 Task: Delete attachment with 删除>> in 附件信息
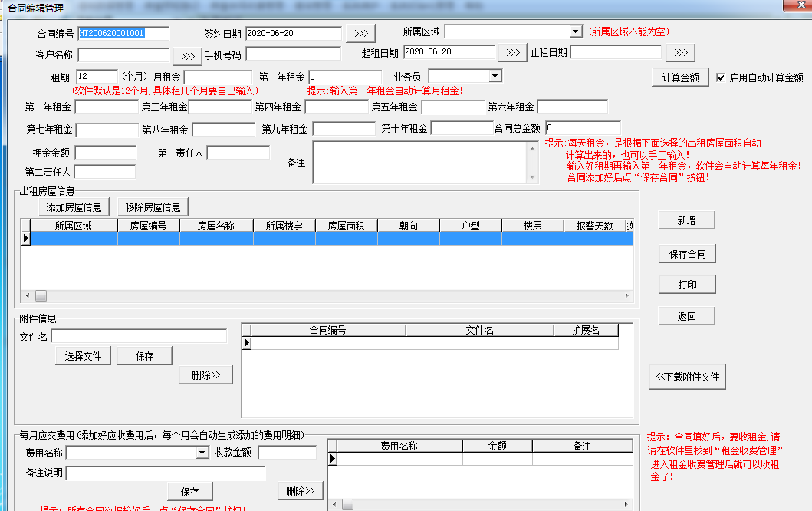click(x=205, y=374)
